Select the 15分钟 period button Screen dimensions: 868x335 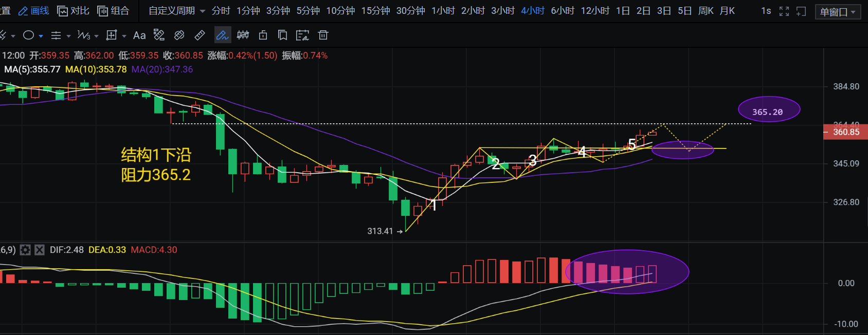coord(375,11)
